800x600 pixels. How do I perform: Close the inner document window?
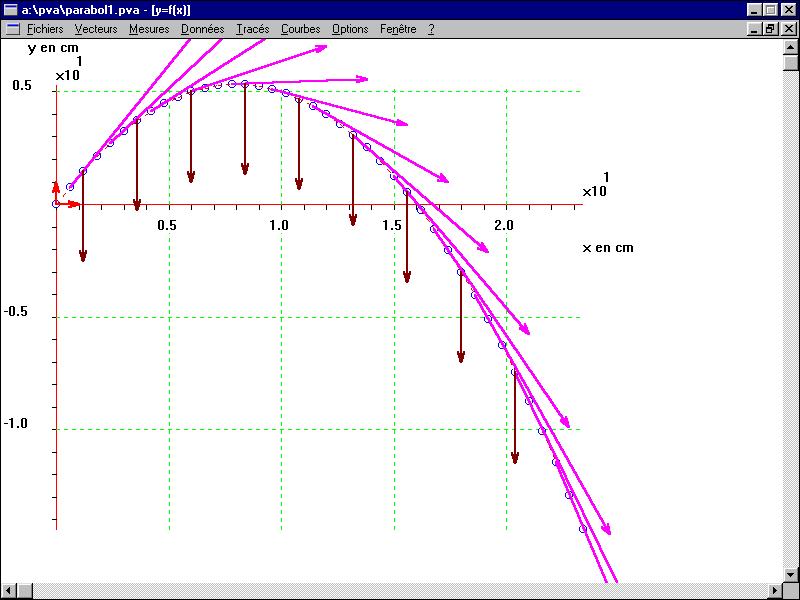tap(787, 29)
